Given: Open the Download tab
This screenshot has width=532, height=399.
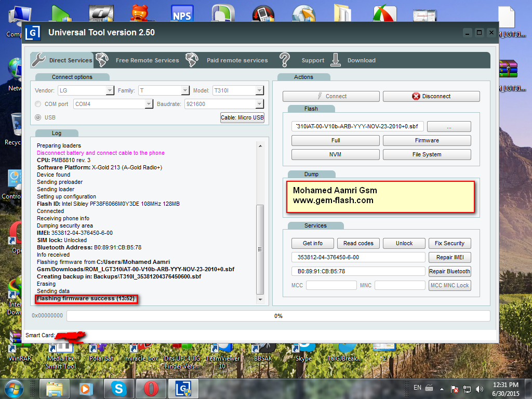Looking at the screenshot, I should (x=362, y=60).
